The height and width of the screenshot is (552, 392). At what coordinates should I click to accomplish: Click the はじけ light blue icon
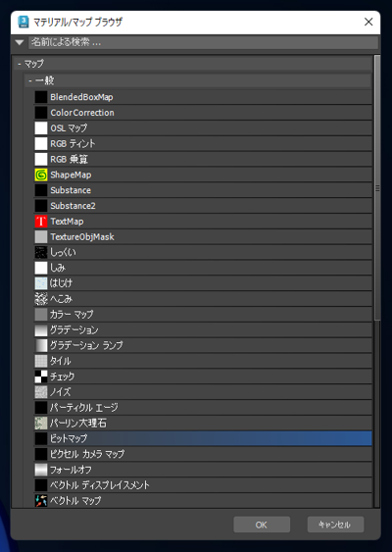pyautogui.click(x=41, y=283)
